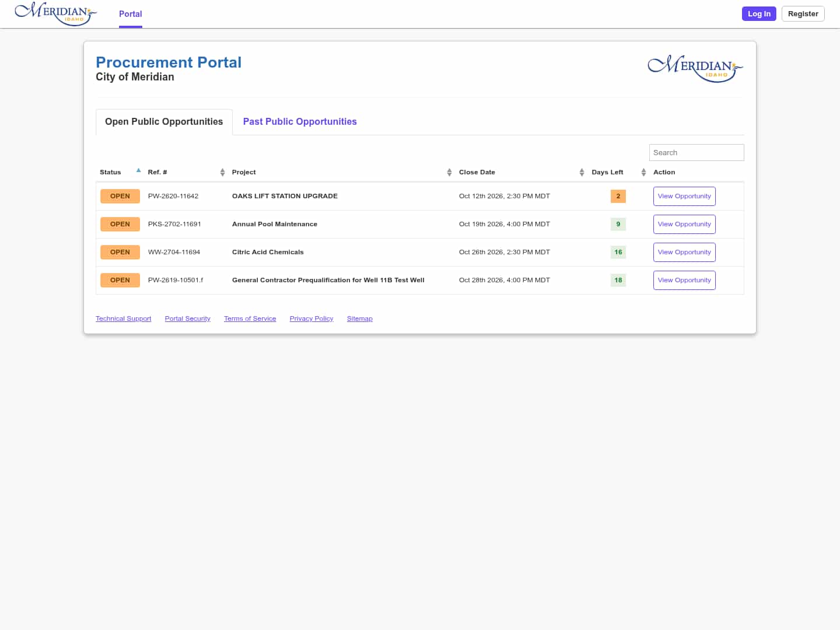Open the Privacy Policy link
This screenshot has width=840, height=630.
click(311, 318)
